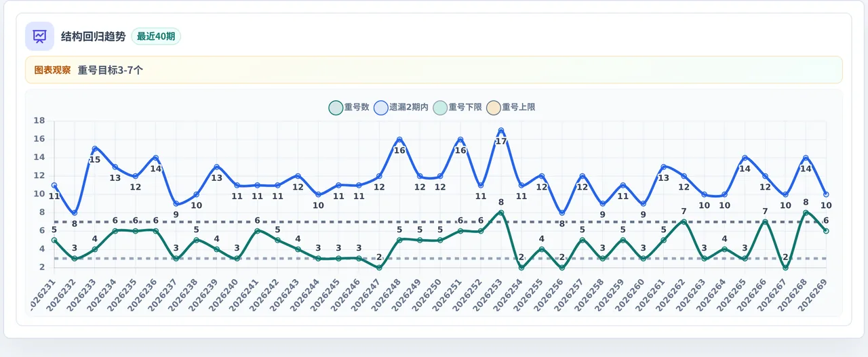Click the 图表观察 label

click(52, 70)
